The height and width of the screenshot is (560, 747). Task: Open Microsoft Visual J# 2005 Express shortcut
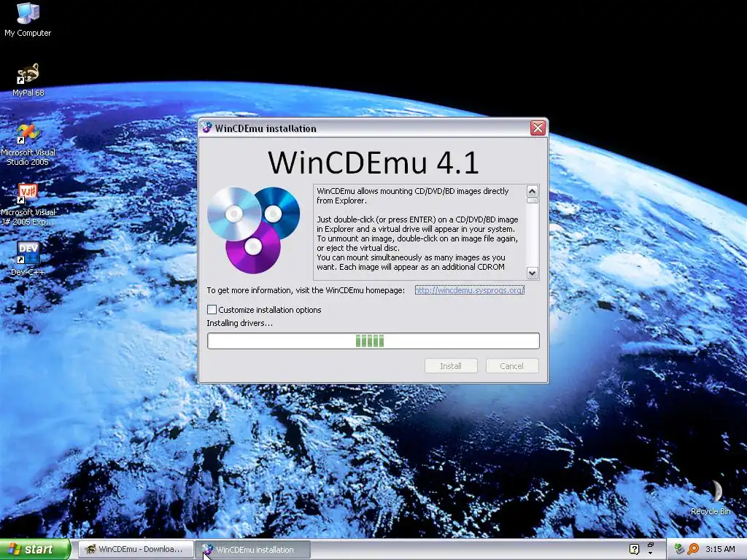[28, 204]
